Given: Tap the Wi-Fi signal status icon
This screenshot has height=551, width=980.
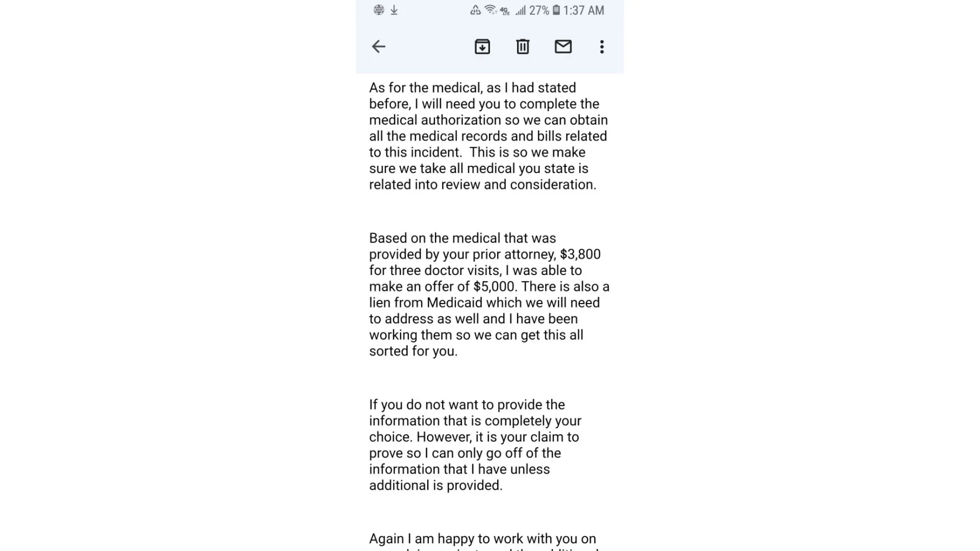Looking at the screenshot, I should pyautogui.click(x=490, y=10).
